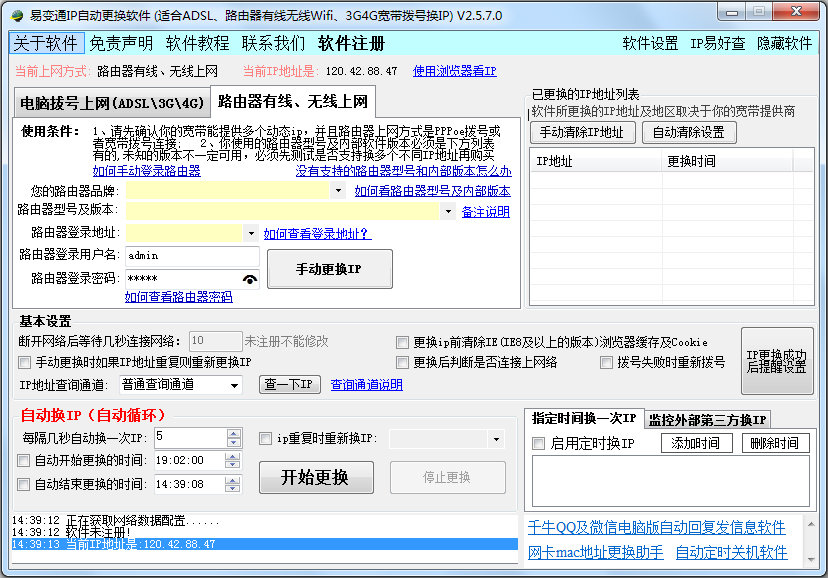828x578 pixels.
Task: Increase 每隔几秒自动换一次IP value
Action: (233, 433)
